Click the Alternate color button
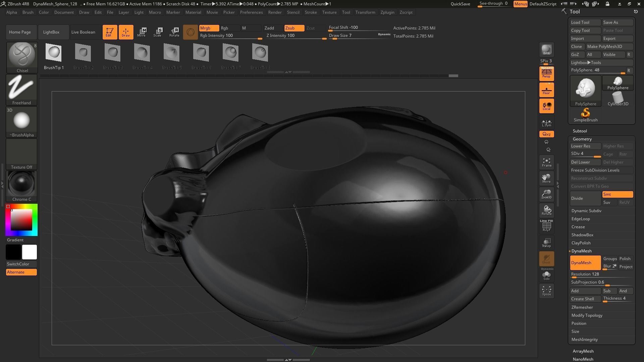This screenshot has width=644, height=362. click(21, 272)
